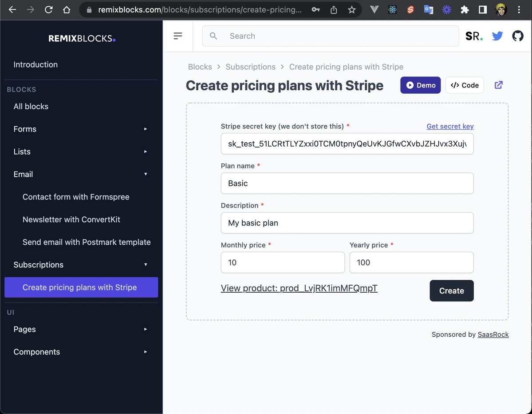
Task: Click the last breadcrumb Create pricing plans
Action: pyautogui.click(x=346, y=67)
